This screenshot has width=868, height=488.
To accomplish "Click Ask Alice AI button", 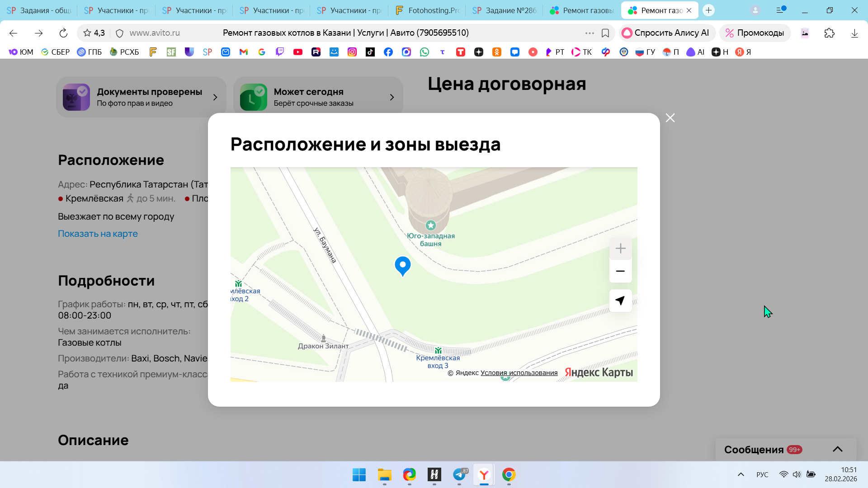I will pos(666,33).
